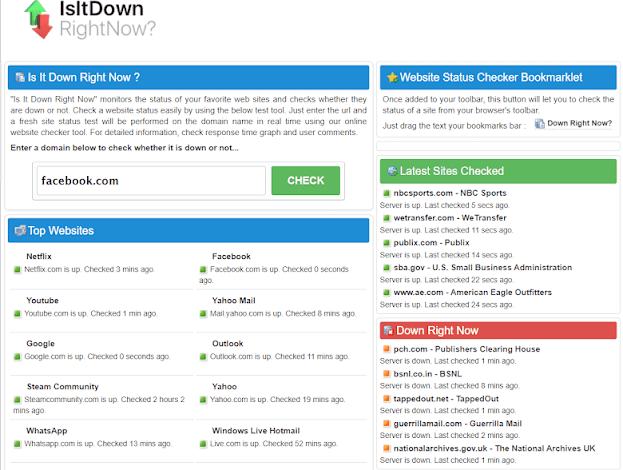Click 'Youtube.com is up. Checked 1 min ago.' text
The width and height of the screenshot is (623, 470).
pos(91,313)
